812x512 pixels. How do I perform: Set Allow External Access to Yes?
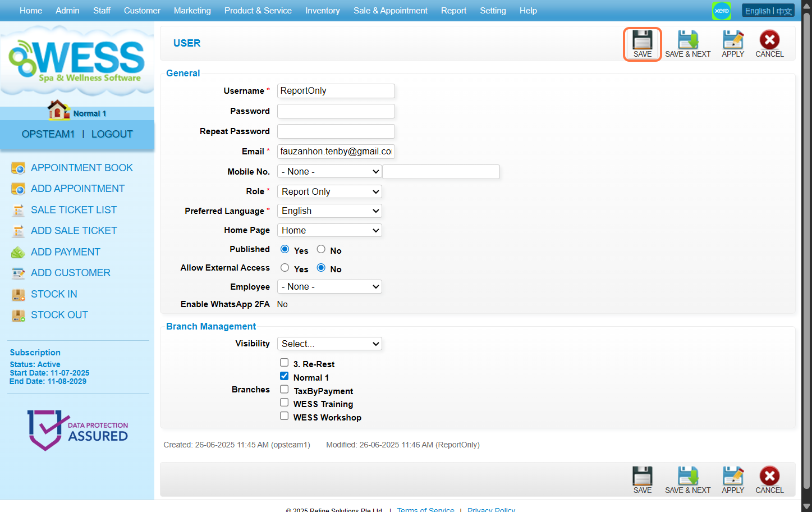(x=285, y=268)
